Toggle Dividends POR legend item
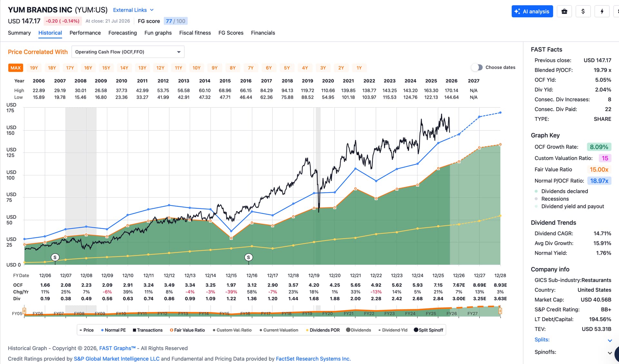 click(x=323, y=330)
